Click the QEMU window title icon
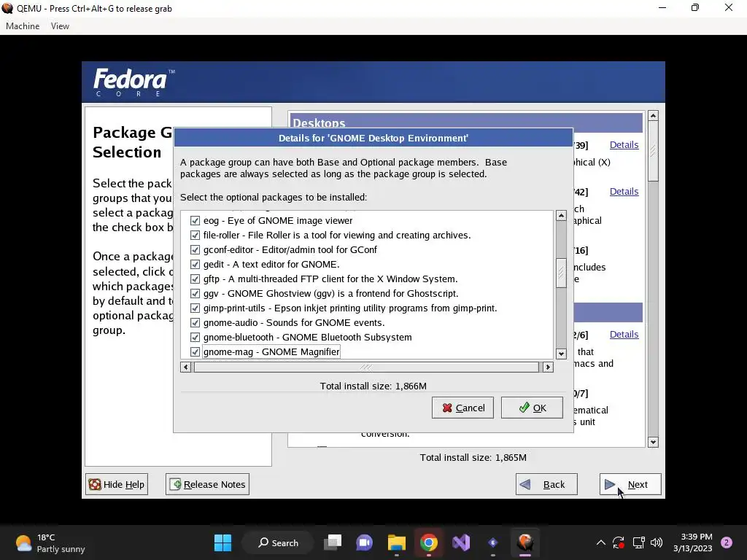 coord(7,8)
